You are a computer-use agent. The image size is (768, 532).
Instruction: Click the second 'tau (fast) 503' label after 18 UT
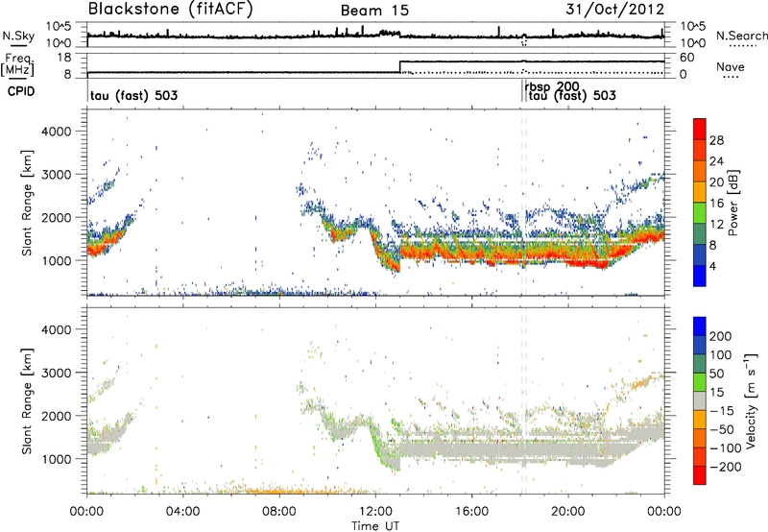[x=572, y=95]
